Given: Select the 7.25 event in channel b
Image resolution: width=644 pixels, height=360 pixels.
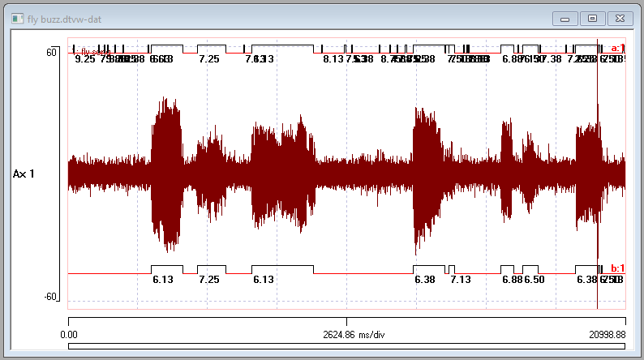Looking at the screenshot, I should tap(209, 280).
